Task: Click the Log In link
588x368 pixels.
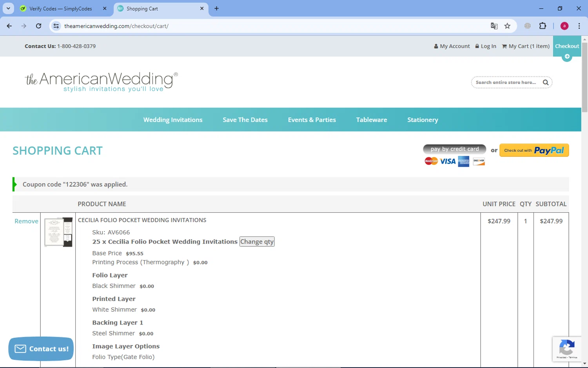Action: click(x=485, y=46)
